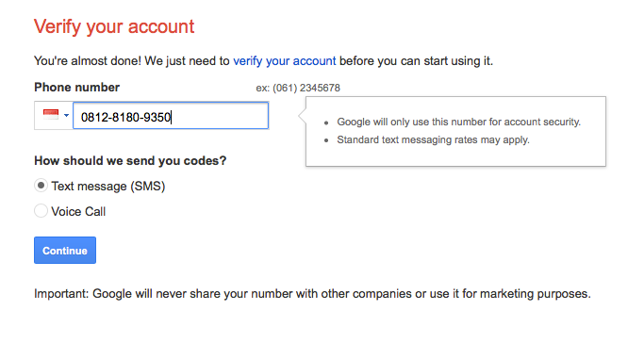The width and height of the screenshot is (644, 343).
Task: Click the bullet before Standard text messaging
Action: [x=326, y=140]
